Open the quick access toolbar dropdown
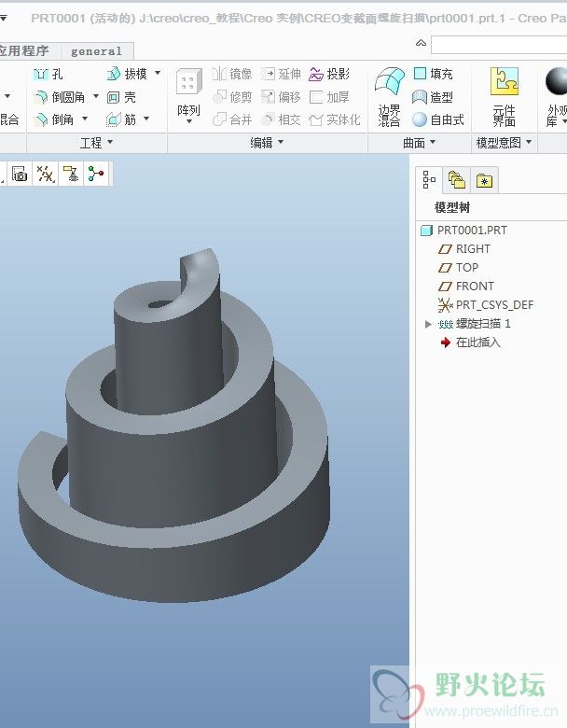567x728 pixels. (x=3, y=18)
